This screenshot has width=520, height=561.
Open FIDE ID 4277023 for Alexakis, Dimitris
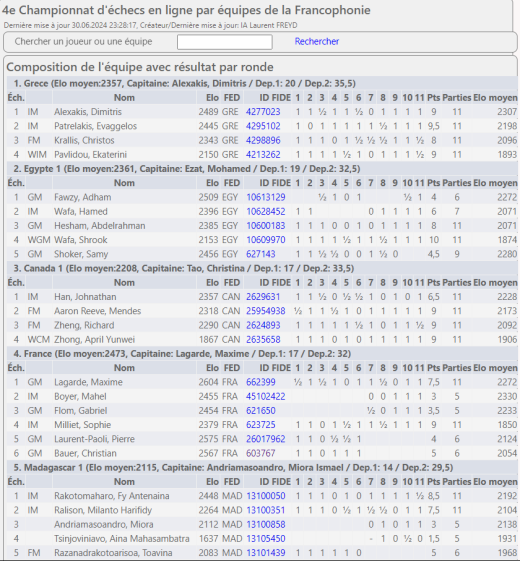263,112
